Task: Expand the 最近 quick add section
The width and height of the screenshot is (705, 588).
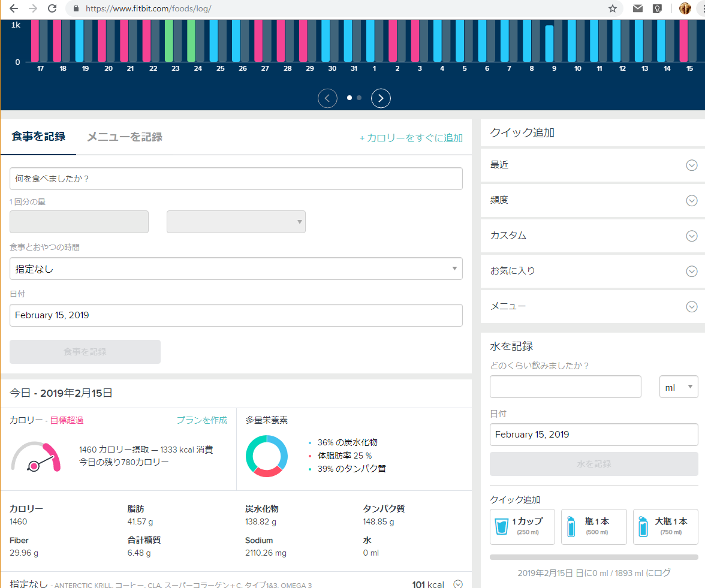Action: pos(691,165)
